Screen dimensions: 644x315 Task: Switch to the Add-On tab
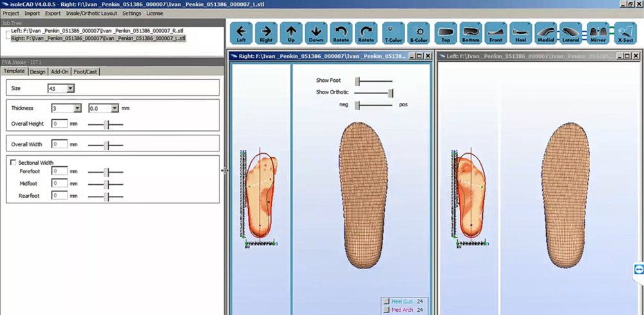click(x=59, y=72)
